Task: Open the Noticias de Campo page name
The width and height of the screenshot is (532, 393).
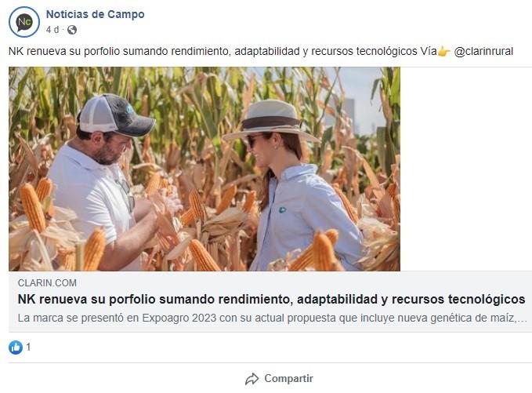Action: point(96,14)
